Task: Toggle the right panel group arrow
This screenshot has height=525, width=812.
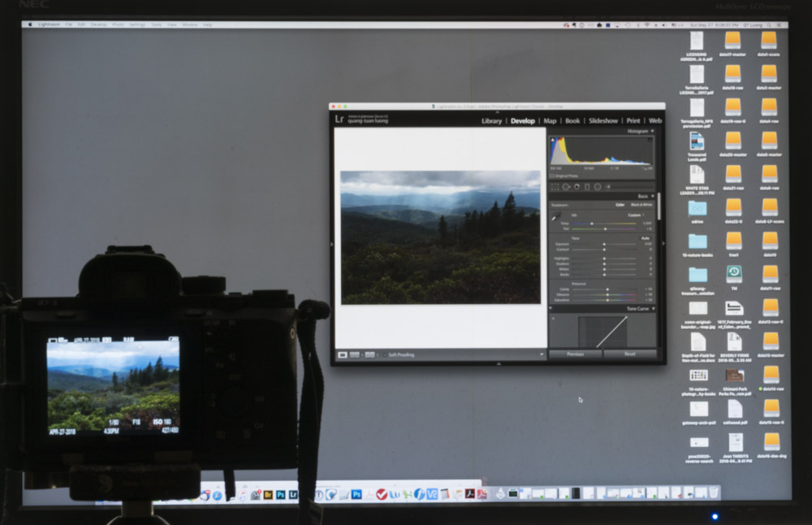Action: (x=663, y=244)
